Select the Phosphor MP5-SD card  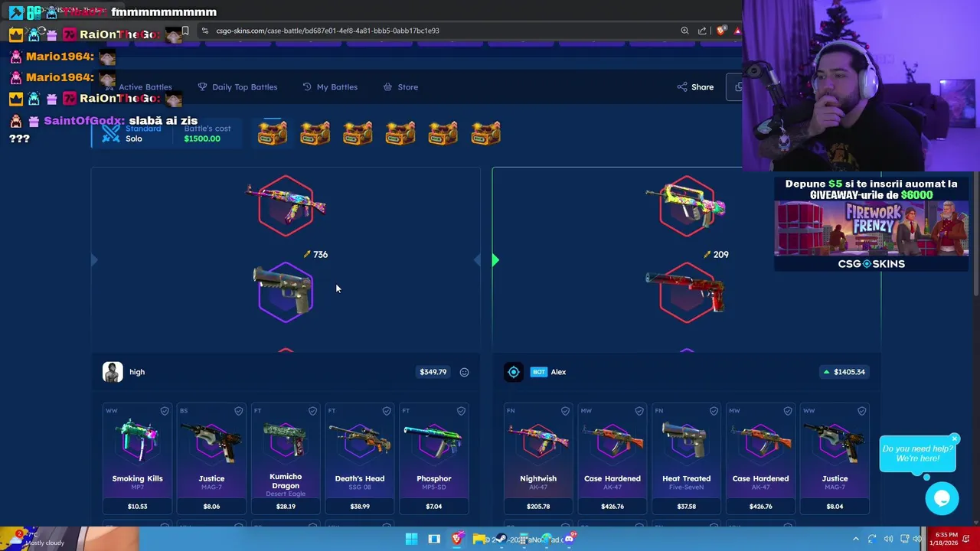434,459
